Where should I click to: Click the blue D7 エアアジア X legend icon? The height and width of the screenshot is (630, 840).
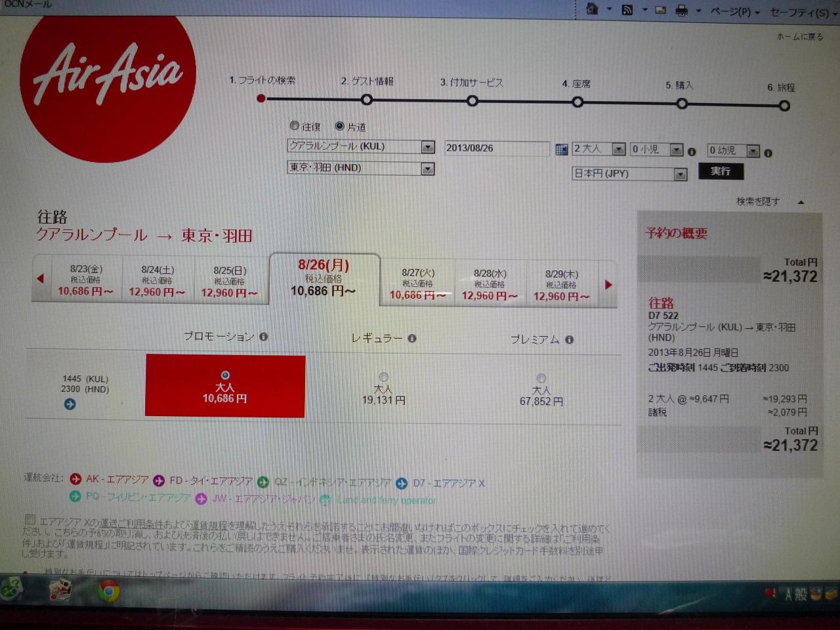click(x=402, y=484)
